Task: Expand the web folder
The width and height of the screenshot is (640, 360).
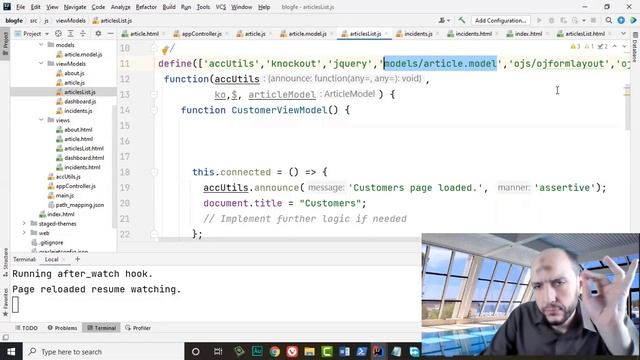Action: coord(24,233)
